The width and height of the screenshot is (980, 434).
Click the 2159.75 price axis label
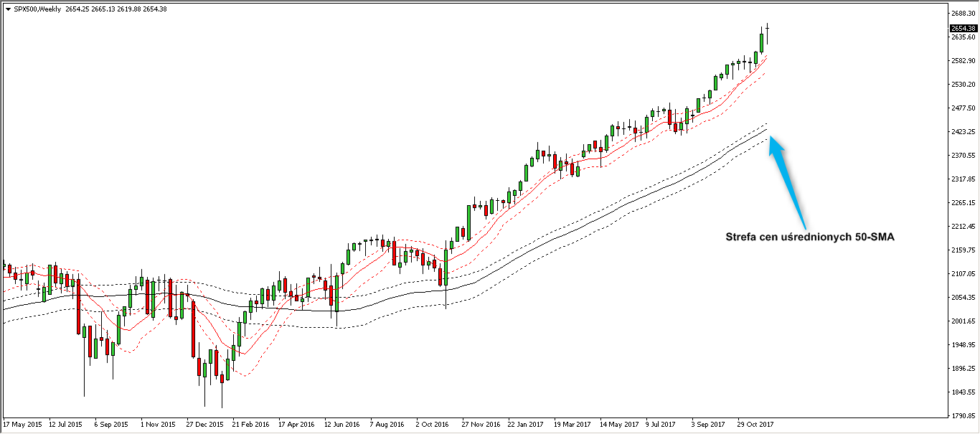coord(962,250)
